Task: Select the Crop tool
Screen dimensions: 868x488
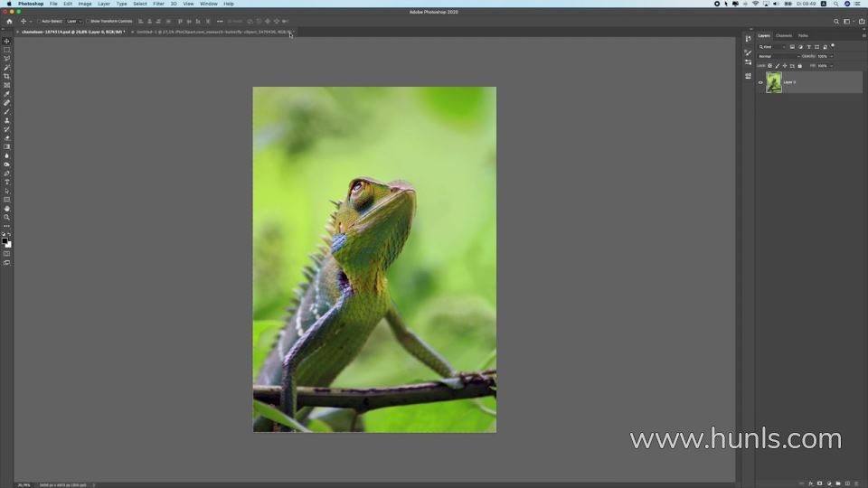Action: [x=6, y=76]
